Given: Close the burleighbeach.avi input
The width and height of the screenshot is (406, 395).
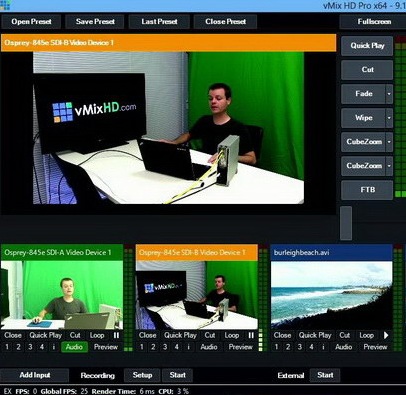Looking at the screenshot, I should 282,335.
